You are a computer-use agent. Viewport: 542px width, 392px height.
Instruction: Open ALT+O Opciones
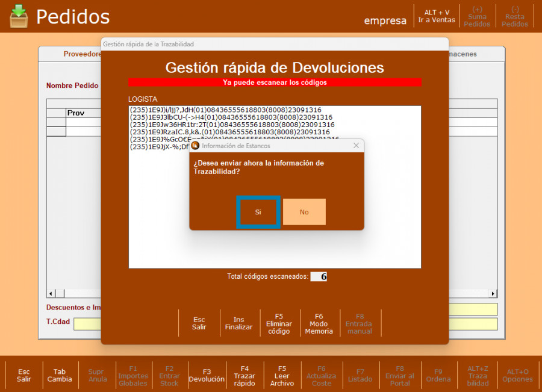click(x=517, y=375)
